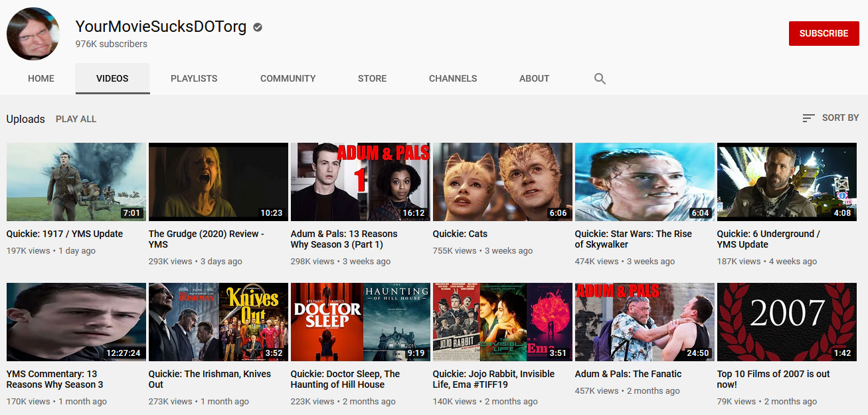The width and height of the screenshot is (868, 415).
Task: Click the '79K views • 2 months ago' text
Action: [767, 402]
